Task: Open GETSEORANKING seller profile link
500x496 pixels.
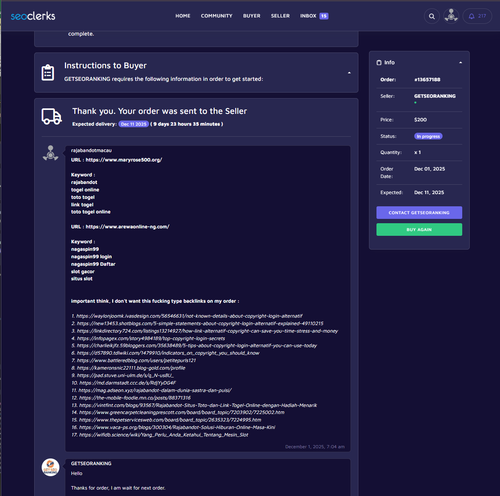Action: pyautogui.click(x=435, y=96)
